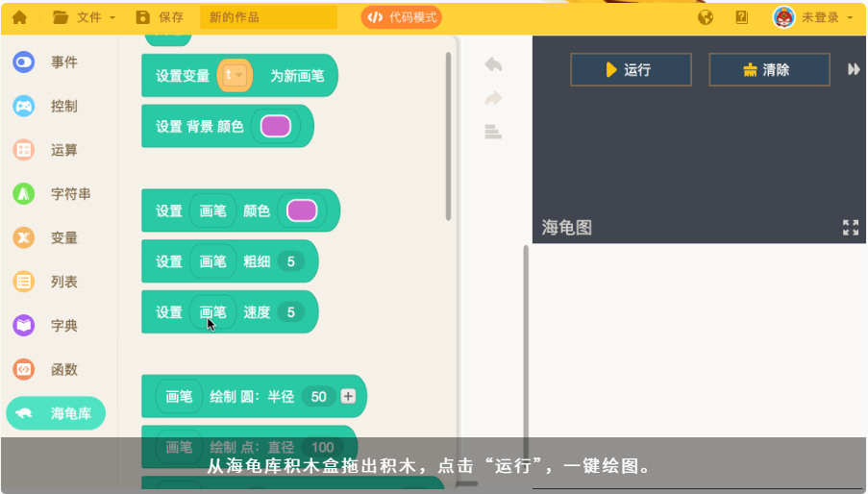Image resolution: width=868 pixels, height=494 pixels.
Task: Click the user avatar icon
Action: pos(783,17)
